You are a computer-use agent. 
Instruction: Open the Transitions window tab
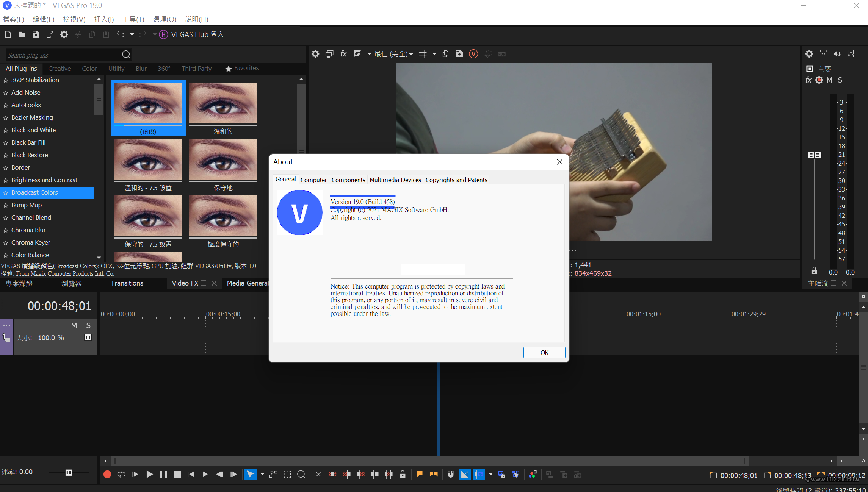click(127, 283)
